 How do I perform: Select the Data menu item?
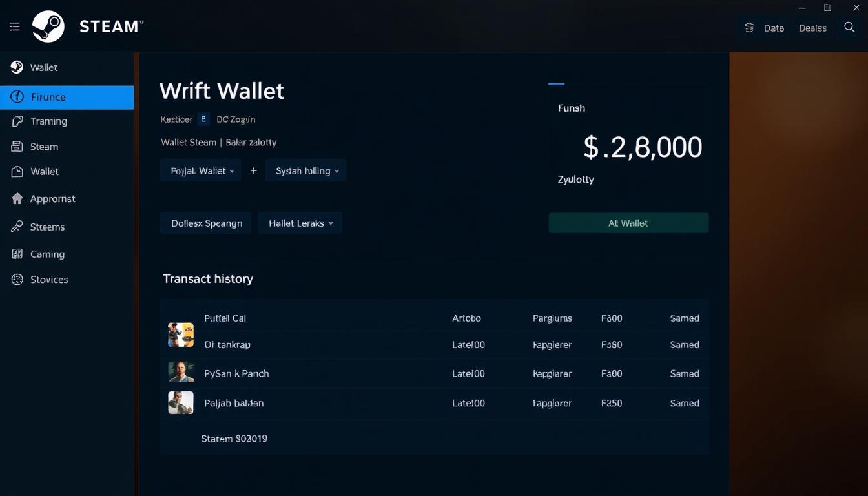(773, 28)
